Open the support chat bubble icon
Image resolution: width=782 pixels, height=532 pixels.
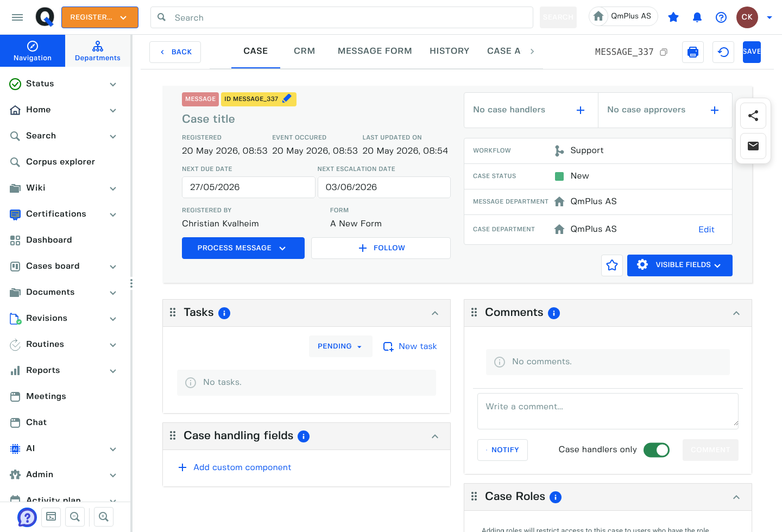[x=27, y=517]
